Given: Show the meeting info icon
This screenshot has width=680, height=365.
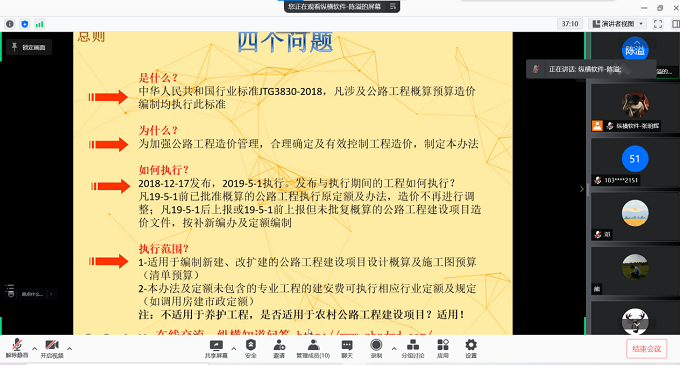Looking at the screenshot, I should coord(10,24).
